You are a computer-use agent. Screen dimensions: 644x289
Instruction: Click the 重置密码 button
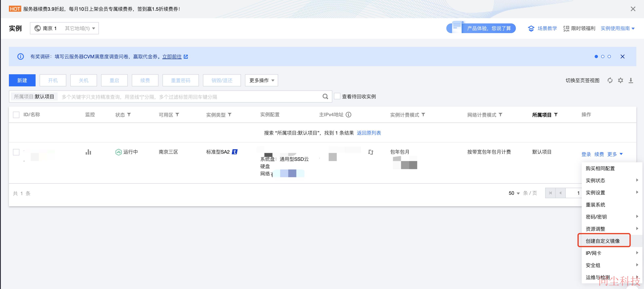(x=181, y=80)
